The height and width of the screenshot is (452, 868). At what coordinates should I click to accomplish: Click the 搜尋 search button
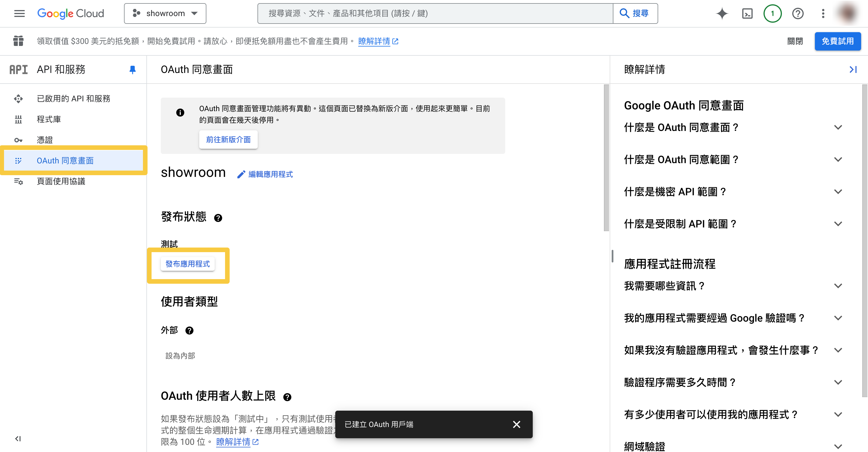click(635, 13)
